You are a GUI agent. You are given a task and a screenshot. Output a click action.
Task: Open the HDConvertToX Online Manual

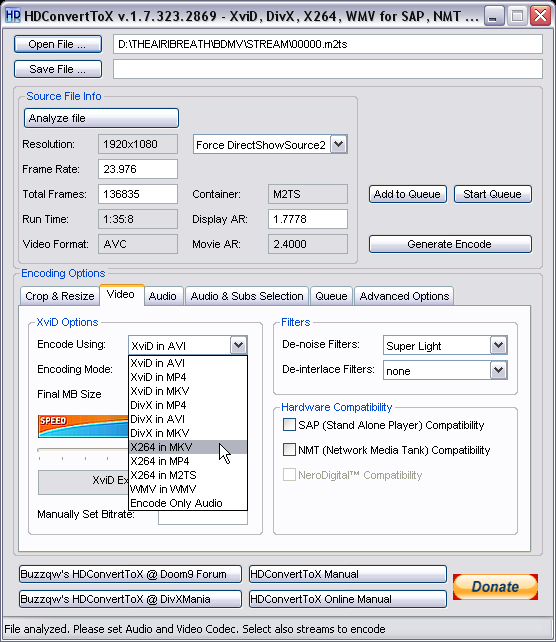pos(348,599)
